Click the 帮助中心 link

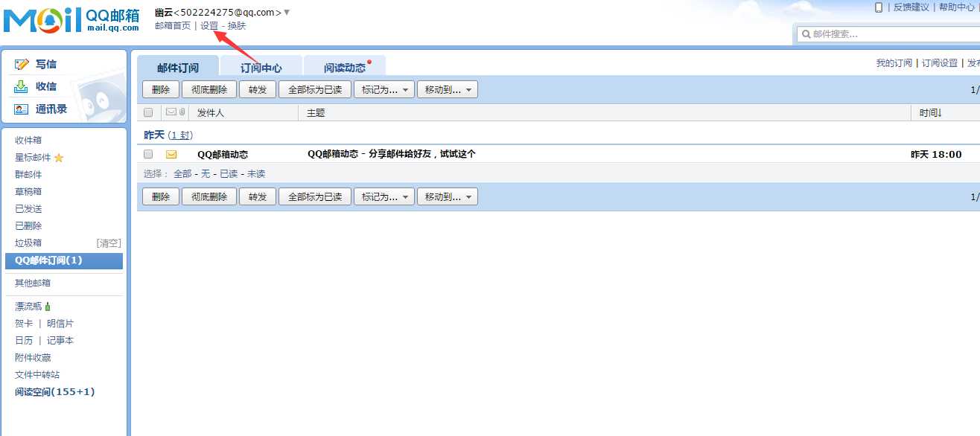pos(957,7)
